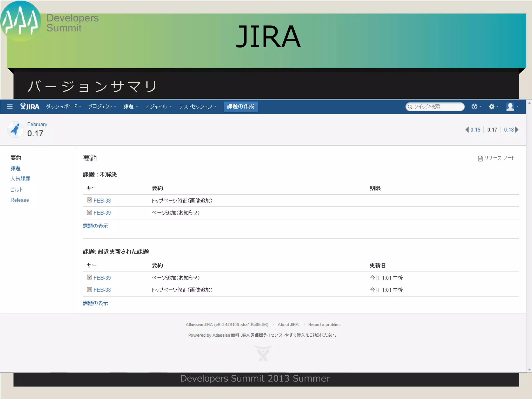Click 課題の表示 under unresolved issues
This screenshot has height=399, width=532.
point(96,226)
